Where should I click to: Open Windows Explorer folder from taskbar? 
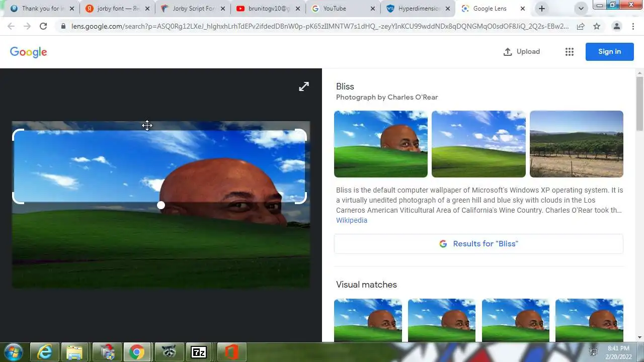pyautogui.click(x=75, y=352)
